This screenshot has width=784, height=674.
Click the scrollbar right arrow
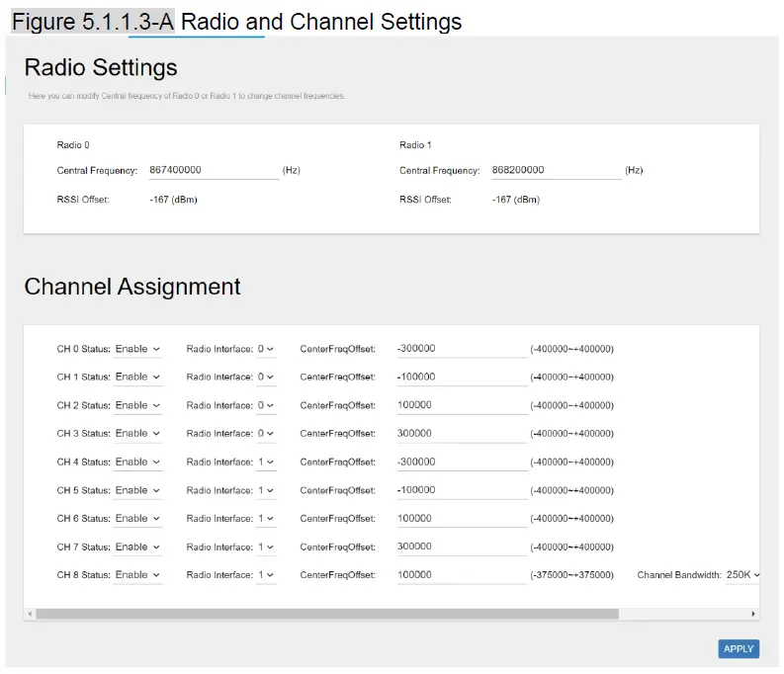(753, 614)
